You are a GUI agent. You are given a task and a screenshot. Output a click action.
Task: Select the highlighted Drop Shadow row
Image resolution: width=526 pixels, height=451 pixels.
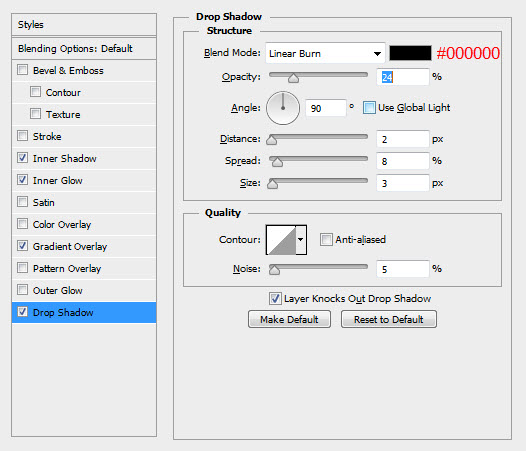(x=84, y=312)
